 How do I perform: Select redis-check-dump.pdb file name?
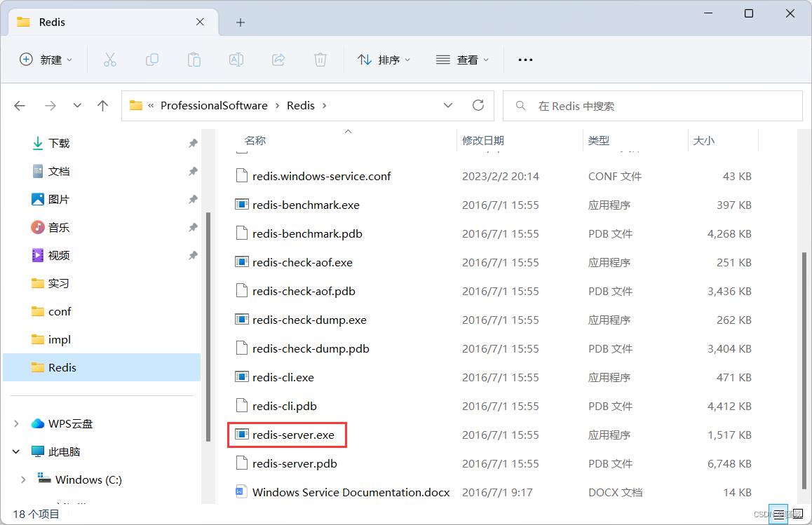tap(311, 348)
